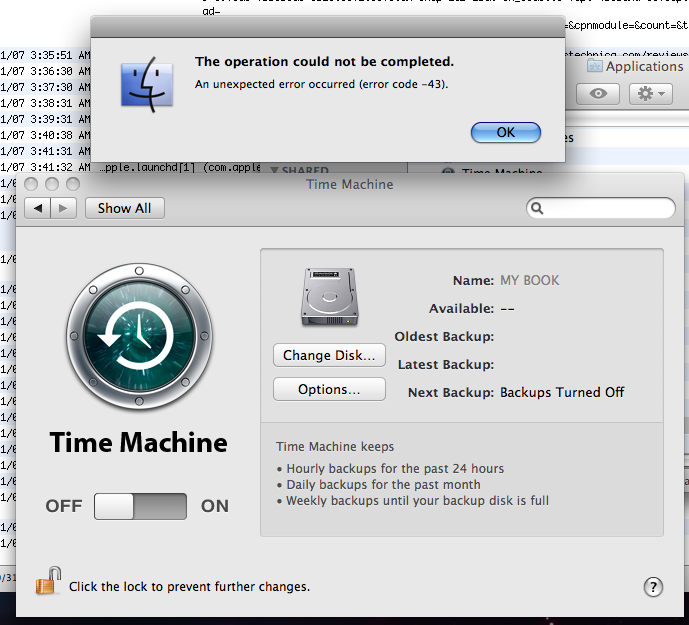This screenshot has height=625, width=689.
Task: Click the 'Click the lock to prevent further changes' label
Action: click(189, 587)
